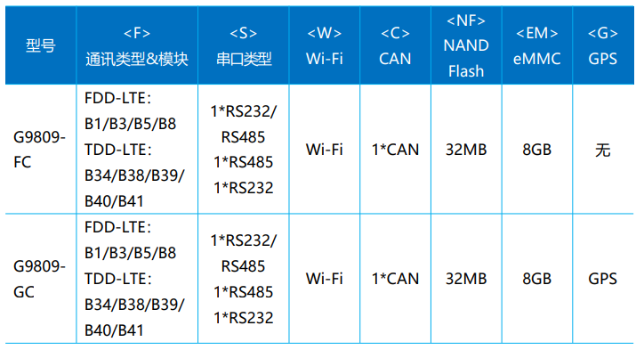Viewport: 644px width, 350px height.
Task: Click FDD-LTE bands cell in G9809-FC row
Action: tap(137, 150)
